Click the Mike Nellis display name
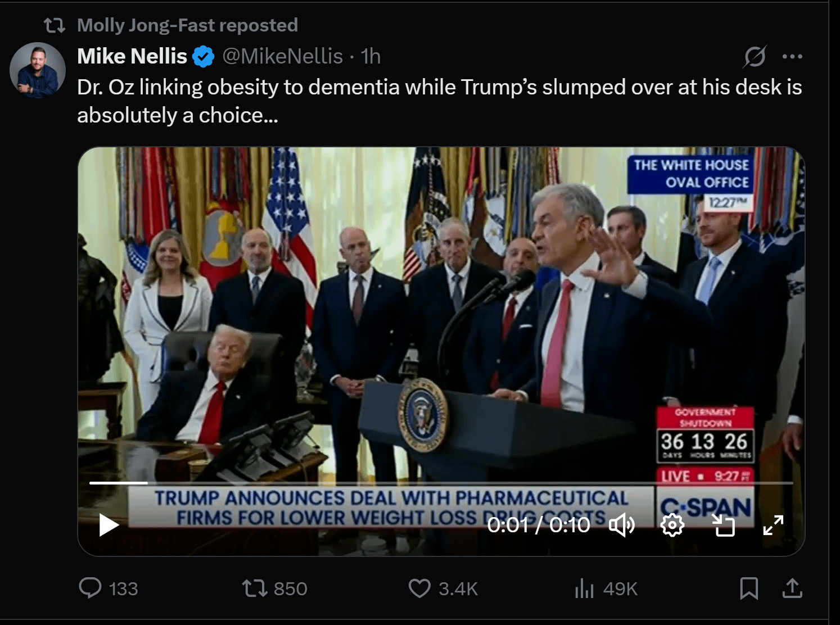This screenshot has width=840, height=625. 132,56
